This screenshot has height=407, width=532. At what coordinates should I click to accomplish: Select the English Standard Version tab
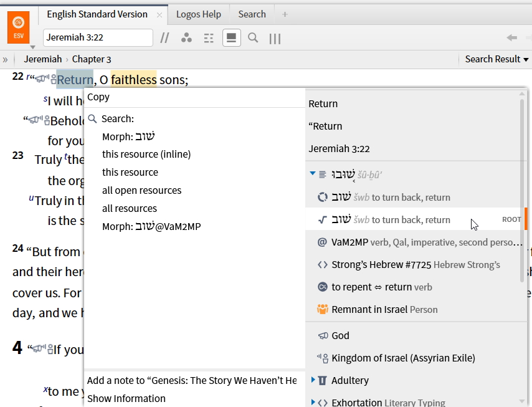point(97,14)
